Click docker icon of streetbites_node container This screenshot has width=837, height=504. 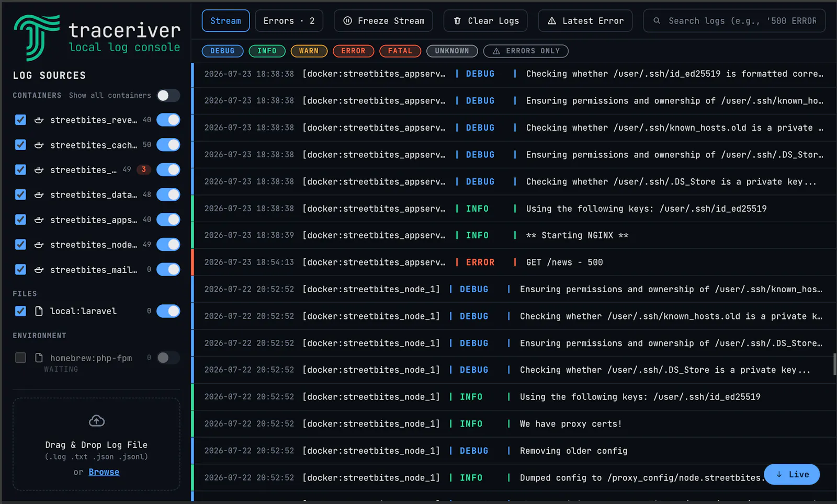pyautogui.click(x=39, y=245)
